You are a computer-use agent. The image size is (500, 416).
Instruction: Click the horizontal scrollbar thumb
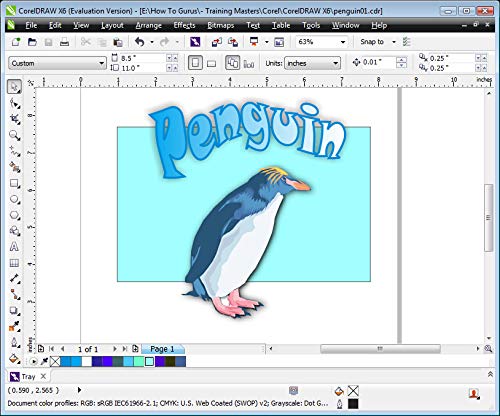(x=380, y=349)
